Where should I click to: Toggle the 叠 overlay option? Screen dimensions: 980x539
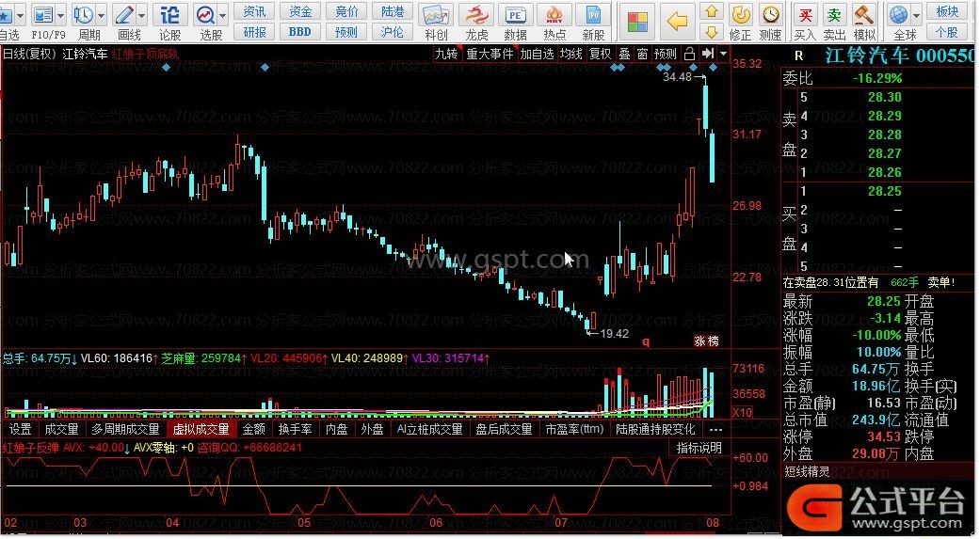coord(624,54)
